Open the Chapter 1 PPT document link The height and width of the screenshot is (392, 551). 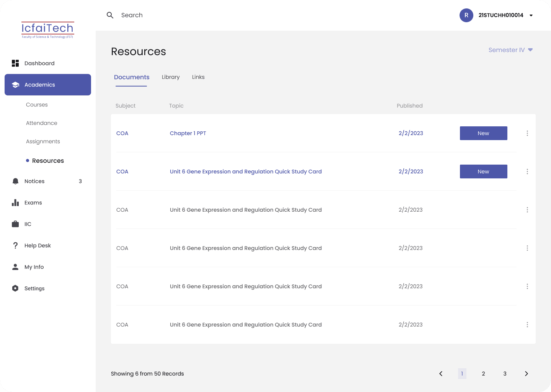pos(188,133)
